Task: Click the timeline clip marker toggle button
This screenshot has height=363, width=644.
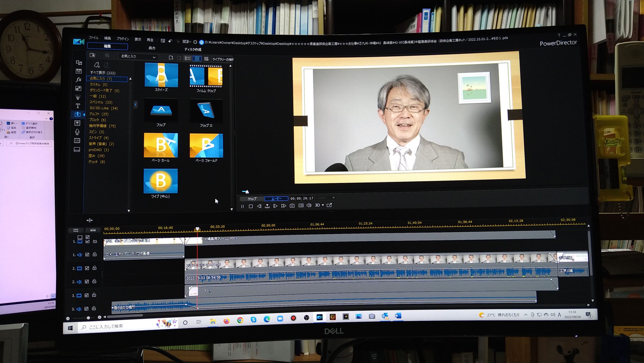Action: (x=93, y=230)
